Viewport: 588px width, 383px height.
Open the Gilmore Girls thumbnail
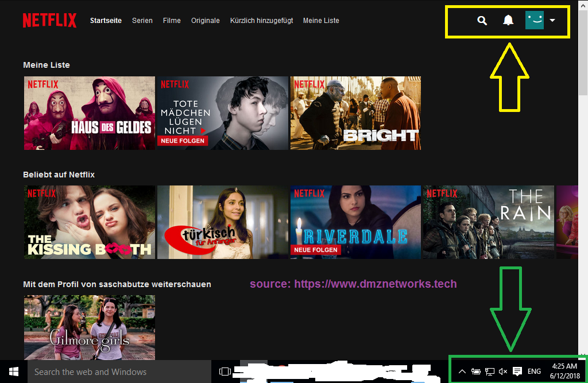[89, 327]
